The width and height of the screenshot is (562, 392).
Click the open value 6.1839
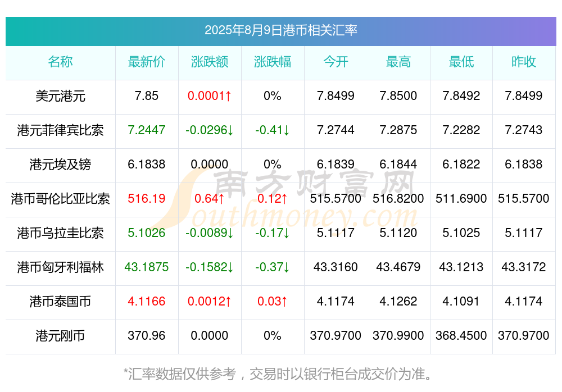click(x=336, y=164)
